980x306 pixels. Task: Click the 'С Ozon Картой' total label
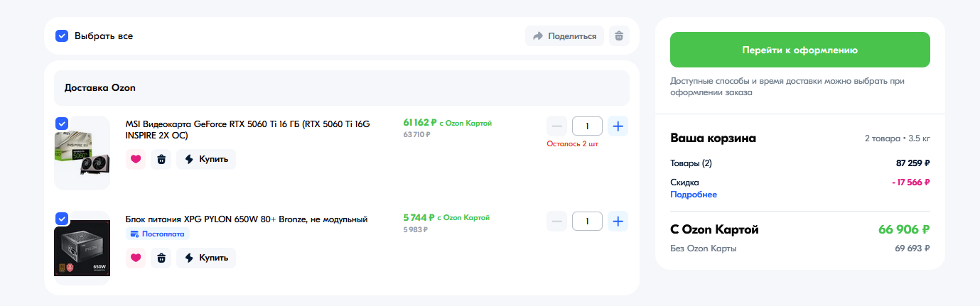(x=714, y=230)
